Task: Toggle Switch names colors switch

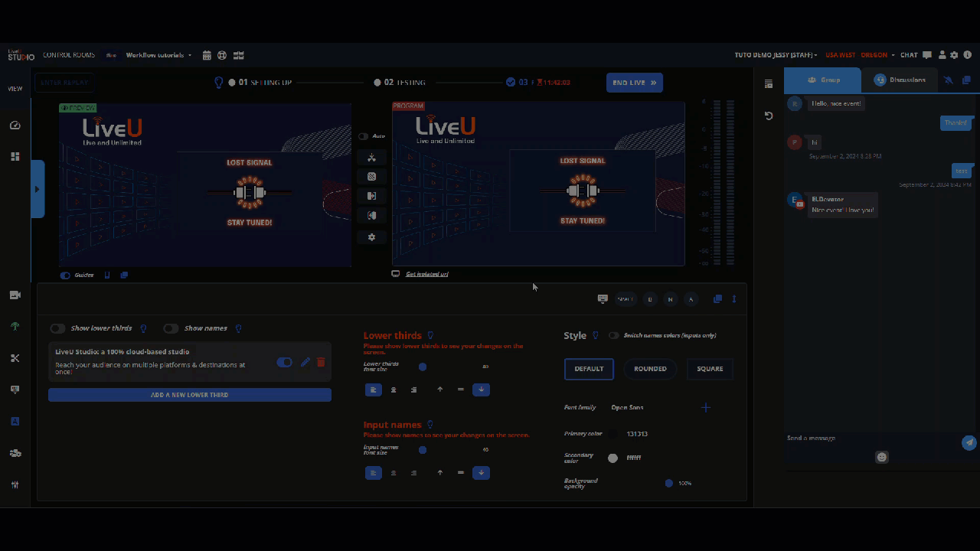Action: (613, 335)
